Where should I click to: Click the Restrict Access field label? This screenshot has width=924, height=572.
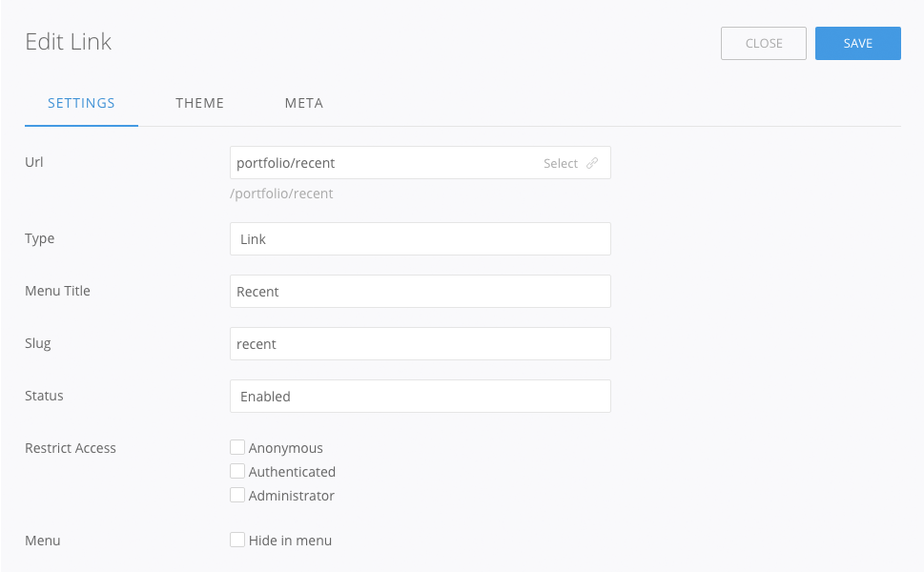71,448
